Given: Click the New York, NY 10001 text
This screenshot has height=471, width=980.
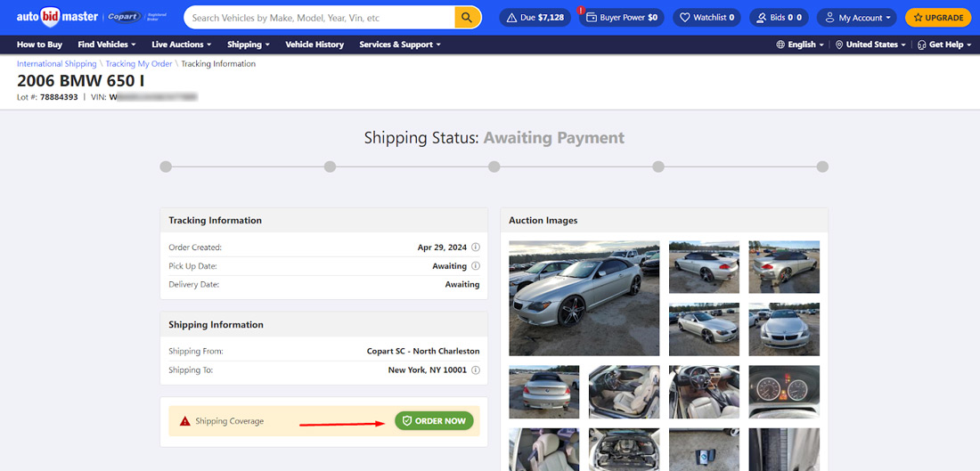Looking at the screenshot, I should coord(428,369).
